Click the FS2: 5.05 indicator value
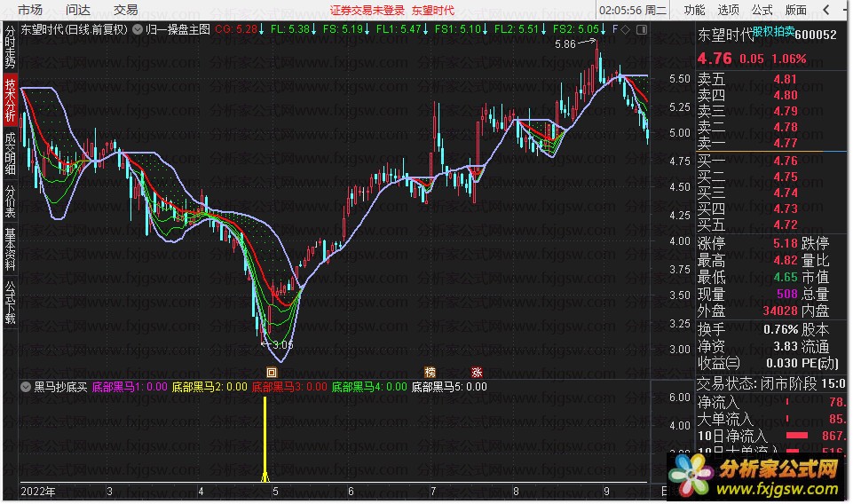The image size is (853, 504). tap(579, 29)
